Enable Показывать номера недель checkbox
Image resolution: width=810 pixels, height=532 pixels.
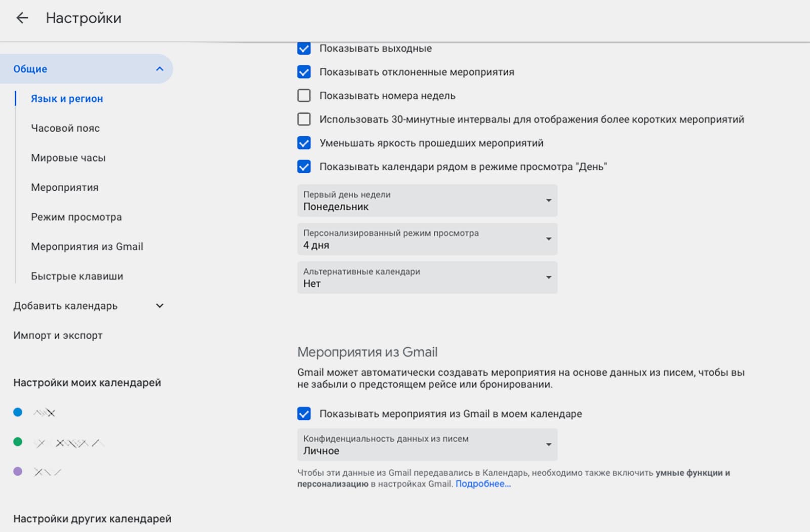pos(304,96)
